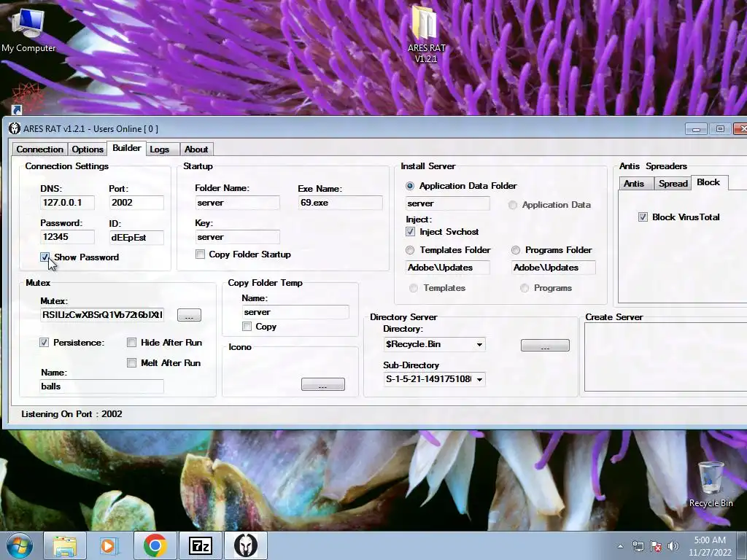Select the ARES RAT V1.2.1 desktop folder
Screen dimensions: 747x560
(x=426, y=34)
